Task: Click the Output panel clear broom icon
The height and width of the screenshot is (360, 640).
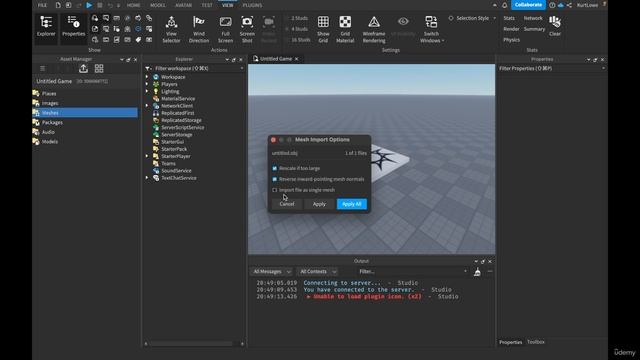Action: (477, 272)
